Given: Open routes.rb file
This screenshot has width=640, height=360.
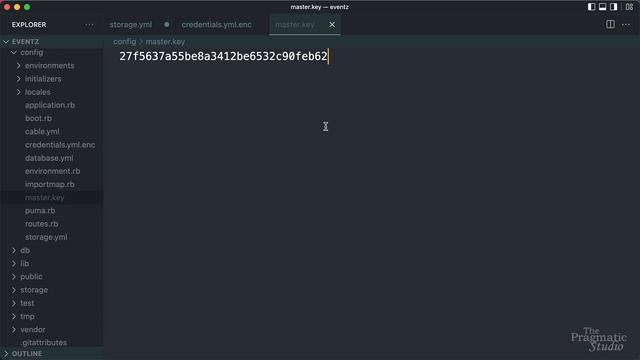Looking at the screenshot, I should click(41, 224).
